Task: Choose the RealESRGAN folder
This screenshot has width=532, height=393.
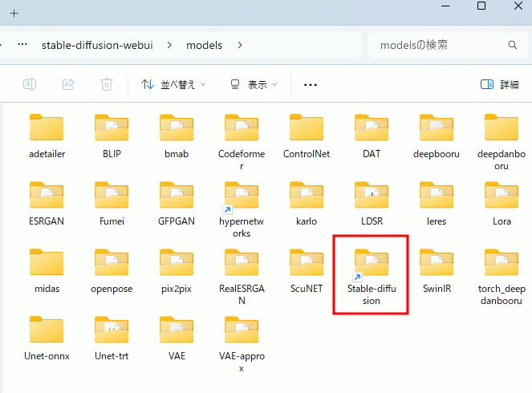Action: coord(242,277)
